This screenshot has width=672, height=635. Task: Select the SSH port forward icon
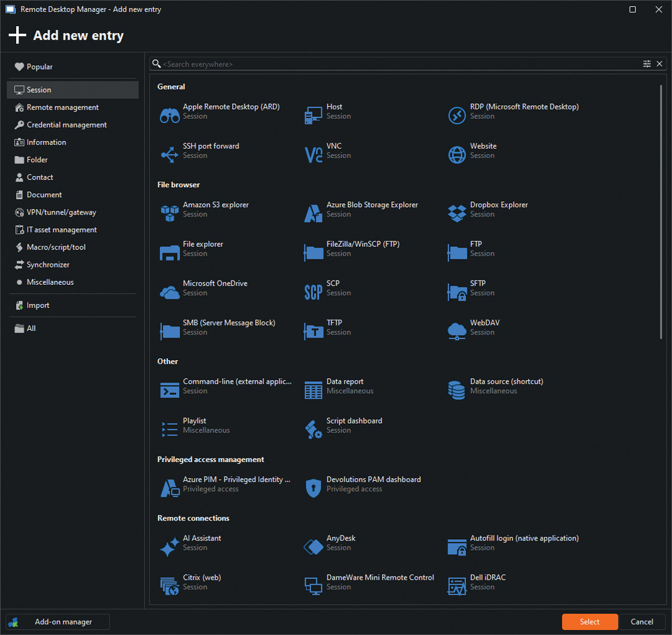click(x=170, y=154)
